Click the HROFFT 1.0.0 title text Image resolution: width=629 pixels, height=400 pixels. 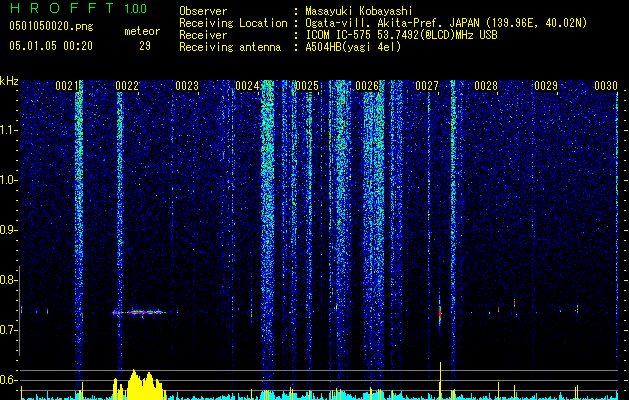click(x=78, y=8)
